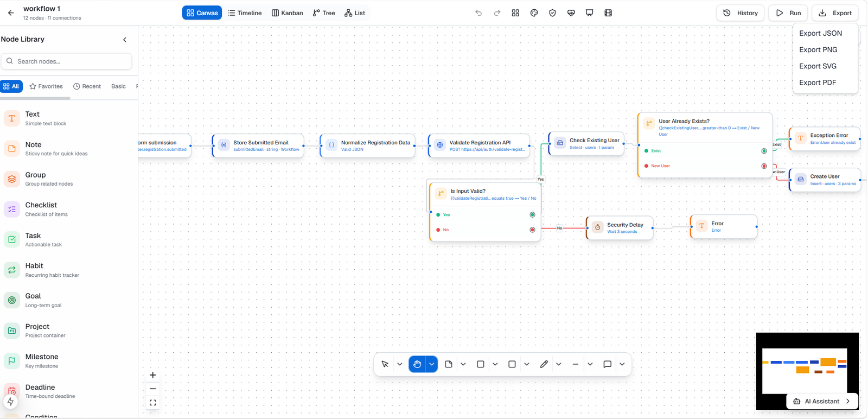Expand the pointer tool options dropdown
Viewport: 868px width, 419px height.
[400, 364]
